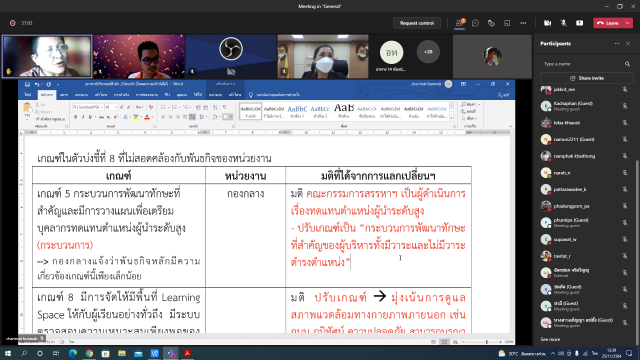Image resolution: width=640 pixels, height=360 pixels.
Task: Open the Layout ribbon tab in Word
Action: (x=101, y=95)
